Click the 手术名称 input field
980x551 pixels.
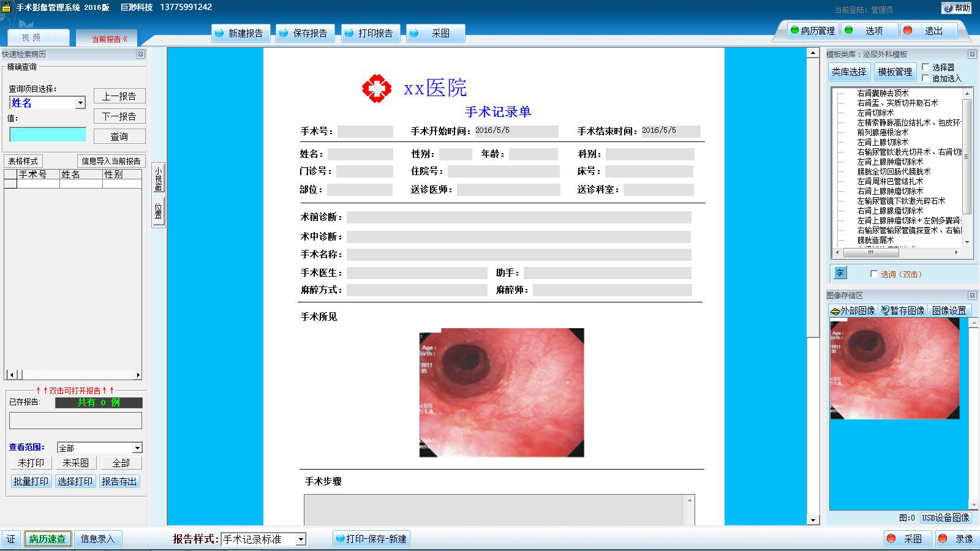click(x=519, y=255)
